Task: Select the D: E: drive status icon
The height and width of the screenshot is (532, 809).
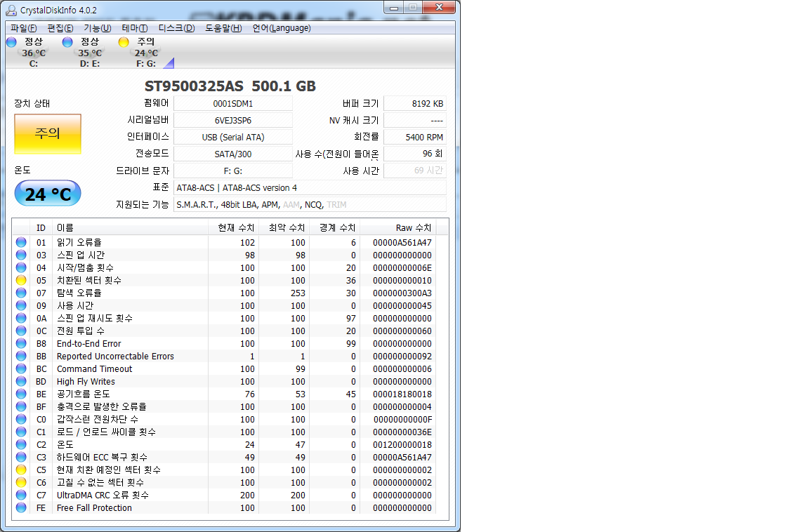Action: 67,42
